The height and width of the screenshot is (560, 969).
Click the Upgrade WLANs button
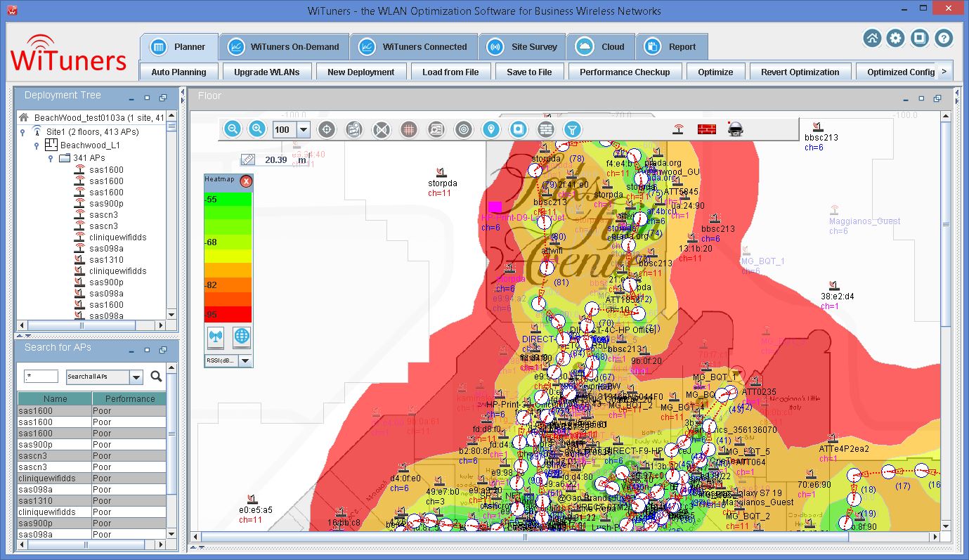(x=267, y=72)
